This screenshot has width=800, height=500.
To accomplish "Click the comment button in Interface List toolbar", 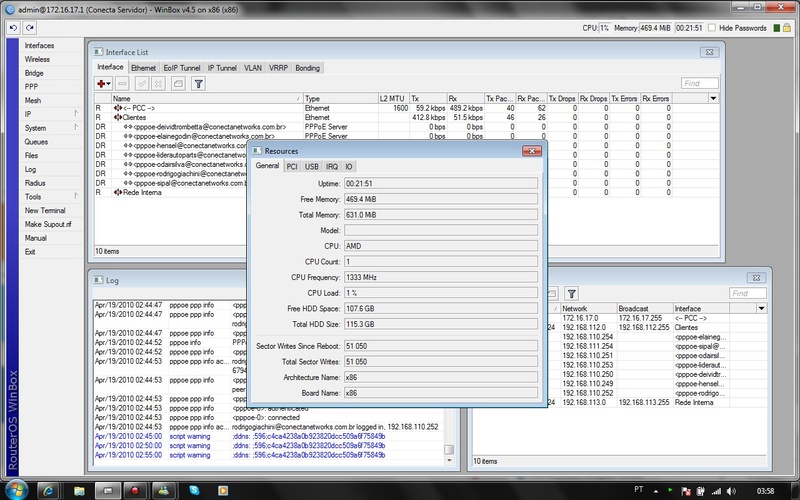I will tap(178, 84).
